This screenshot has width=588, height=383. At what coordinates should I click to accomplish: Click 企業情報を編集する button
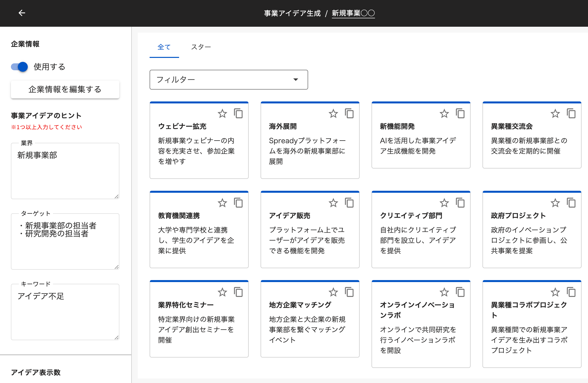click(x=65, y=89)
